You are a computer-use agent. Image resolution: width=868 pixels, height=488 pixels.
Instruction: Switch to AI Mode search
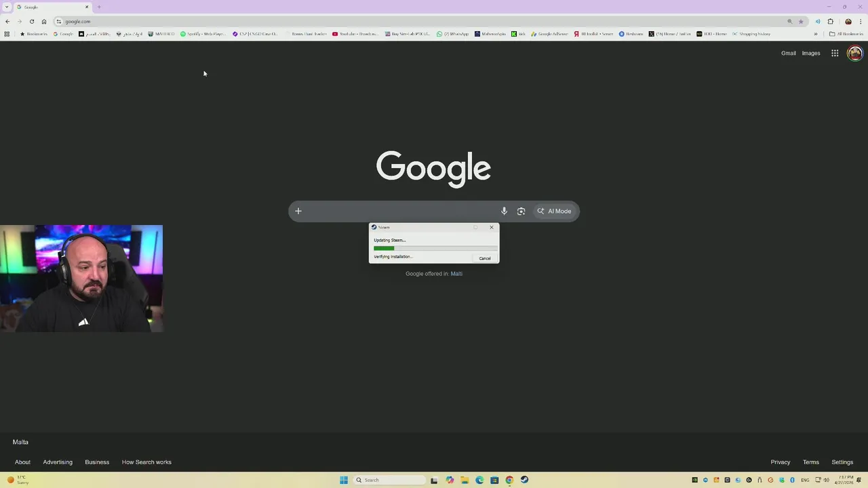point(554,211)
